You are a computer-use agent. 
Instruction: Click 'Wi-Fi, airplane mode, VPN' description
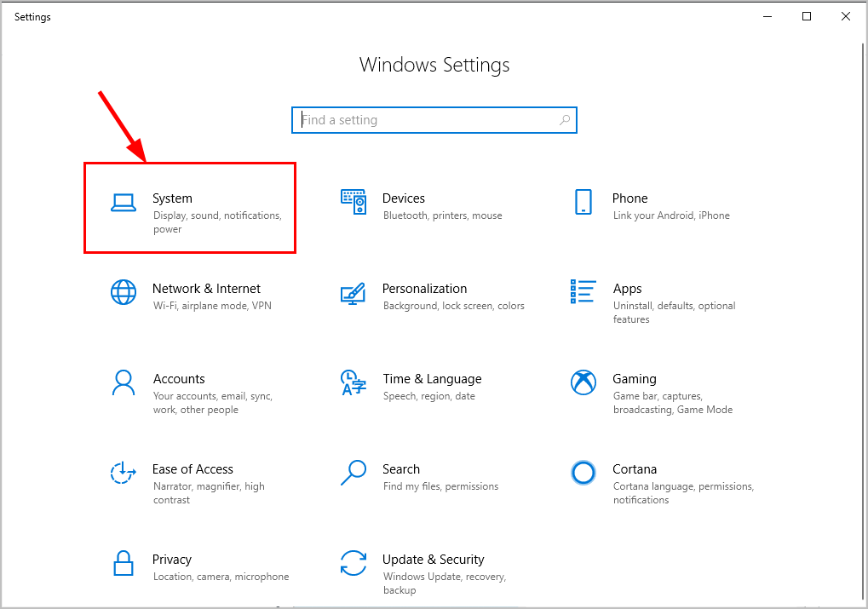pos(213,306)
